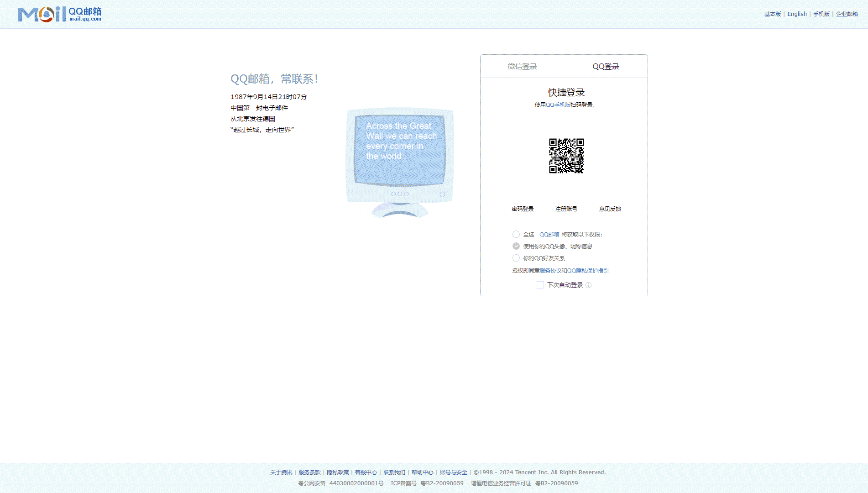Click the ICP备案号 粤B2-20090059 text
Image resolution: width=868 pixels, height=493 pixels.
(x=427, y=483)
